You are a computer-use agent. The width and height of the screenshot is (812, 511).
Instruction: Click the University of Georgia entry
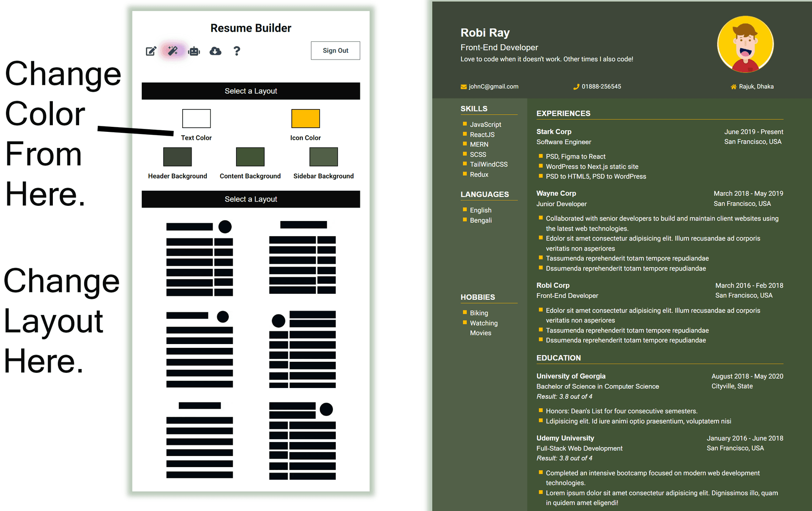coord(571,376)
